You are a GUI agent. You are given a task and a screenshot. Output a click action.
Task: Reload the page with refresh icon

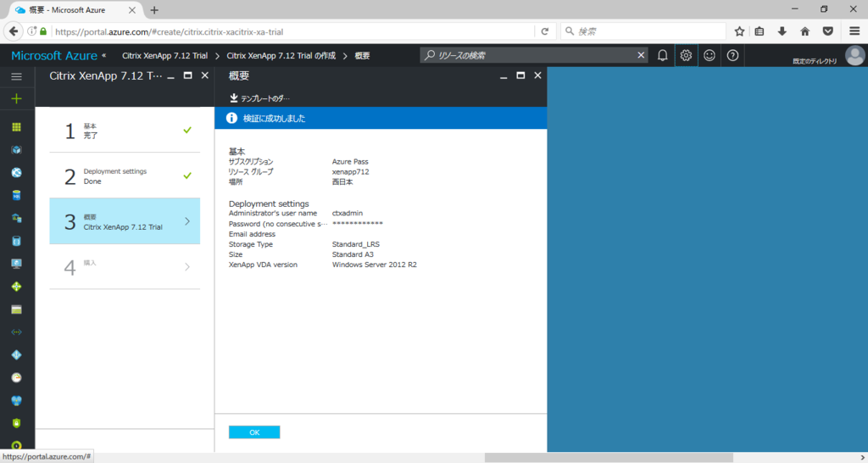(x=545, y=31)
